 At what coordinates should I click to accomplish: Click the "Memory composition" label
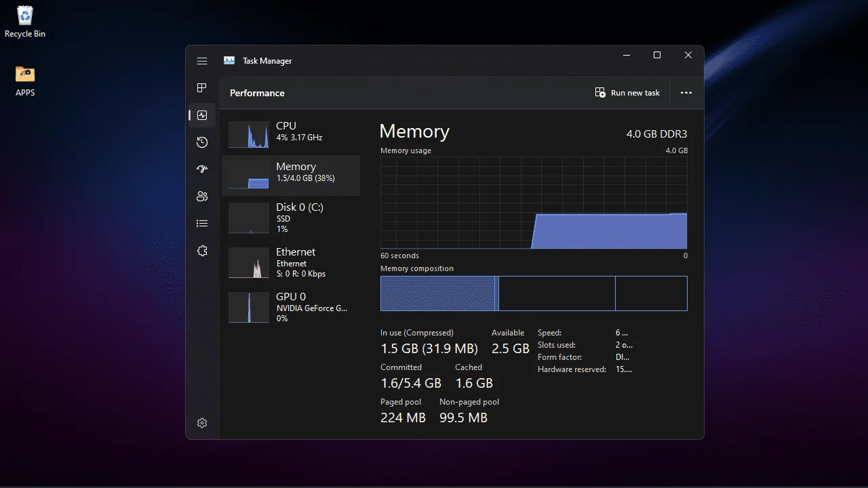click(x=417, y=268)
